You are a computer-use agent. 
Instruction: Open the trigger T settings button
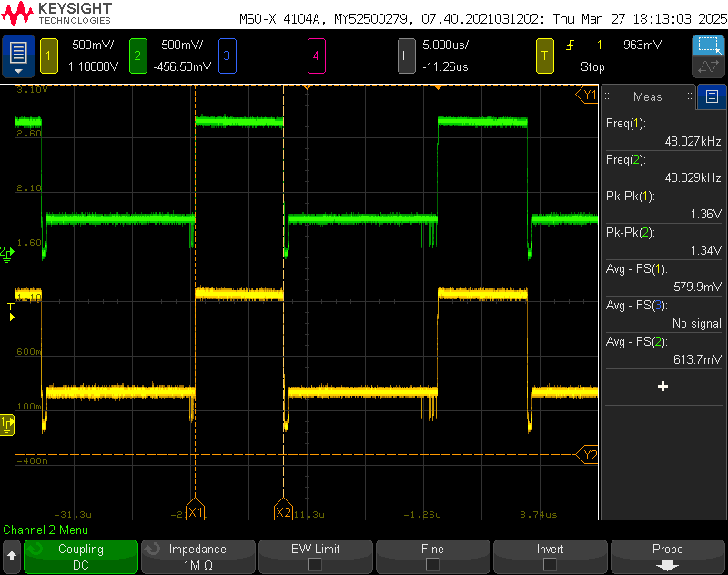click(x=544, y=56)
